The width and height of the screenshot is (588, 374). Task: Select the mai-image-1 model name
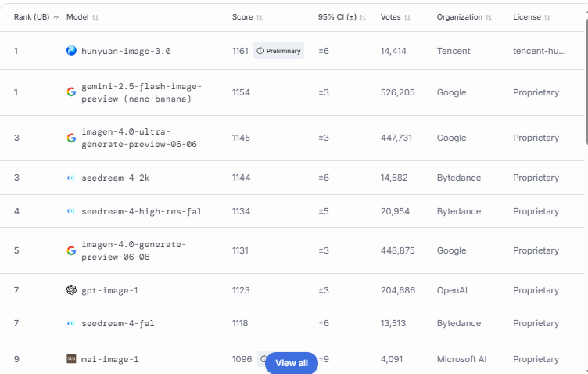(x=110, y=359)
